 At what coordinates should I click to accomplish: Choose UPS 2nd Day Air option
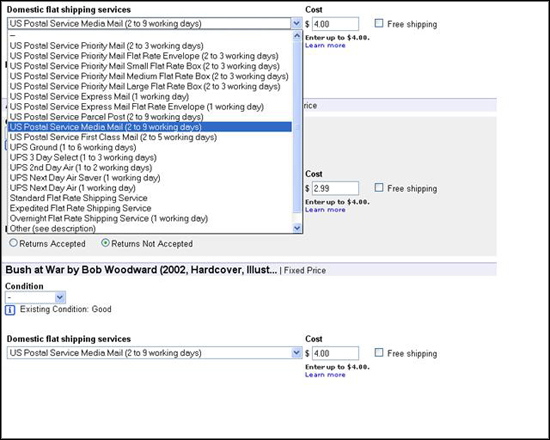tap(150, 167)
